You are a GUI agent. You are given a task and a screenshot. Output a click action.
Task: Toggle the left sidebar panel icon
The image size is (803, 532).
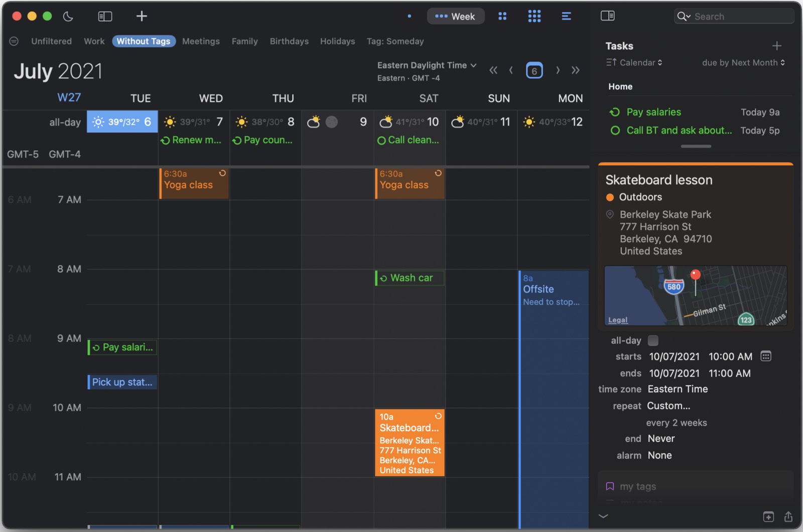(105, 16)
